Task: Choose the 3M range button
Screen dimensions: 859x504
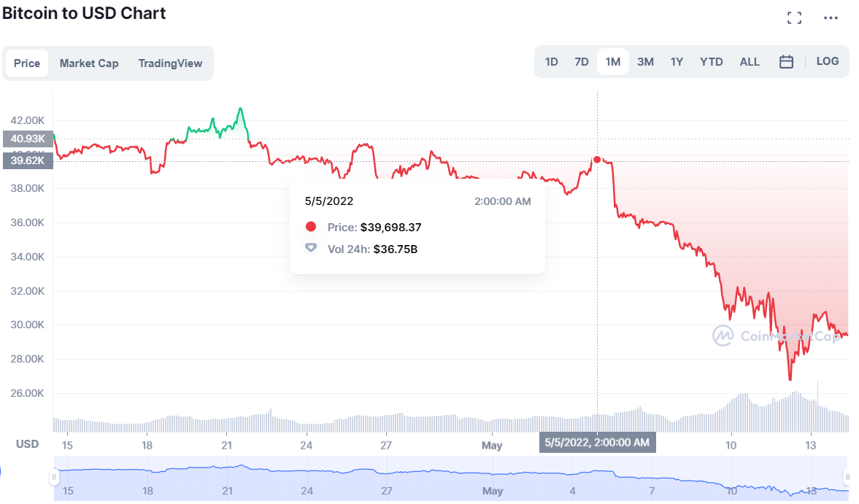Action: [x=645, y=62]
